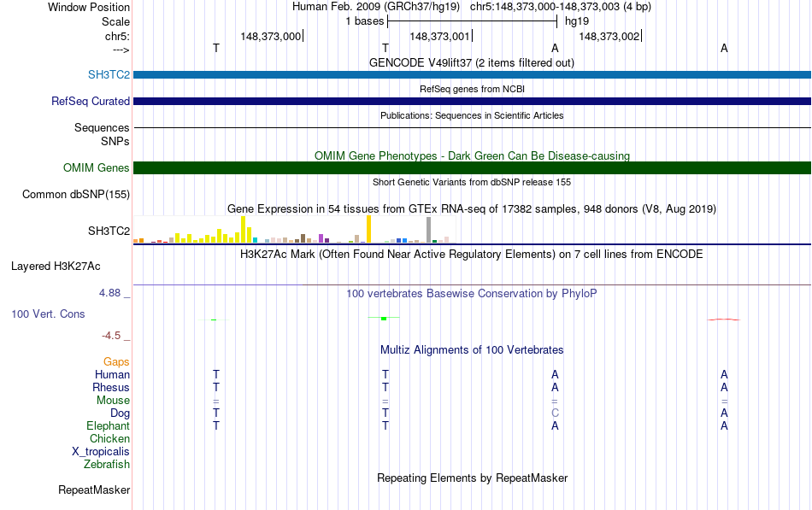Viewport: 812px width, 510px height.
Task: Click the Dog species label
Action: (x=120, y=413)
